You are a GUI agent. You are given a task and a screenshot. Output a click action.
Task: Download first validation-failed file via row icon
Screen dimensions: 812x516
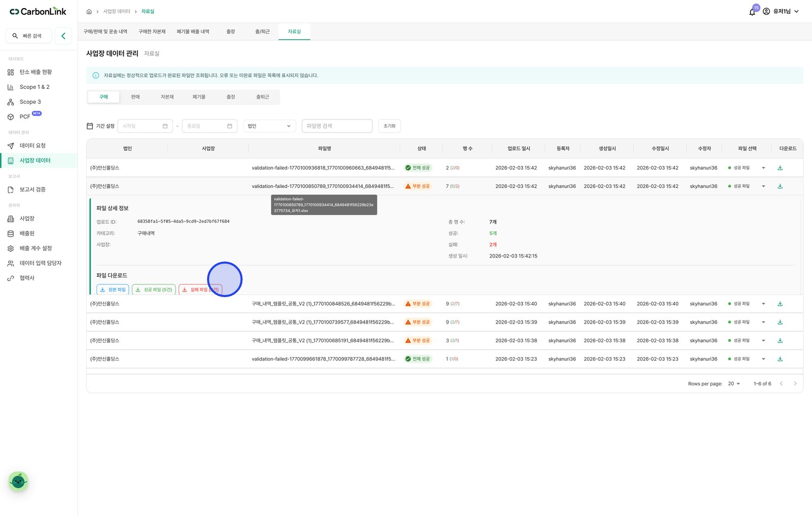pyautogui.click(x=780, y=168)
